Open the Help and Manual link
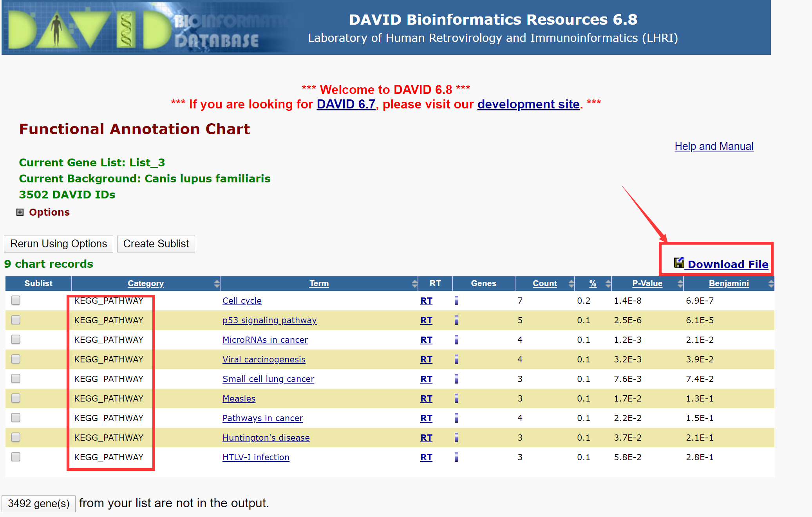812x517 pixels. click(x=714, y=146)
